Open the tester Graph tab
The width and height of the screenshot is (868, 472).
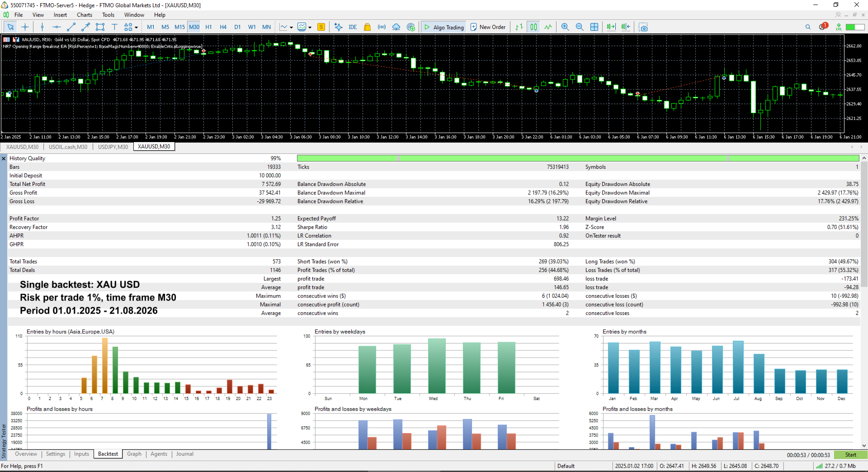coord(134,454)
